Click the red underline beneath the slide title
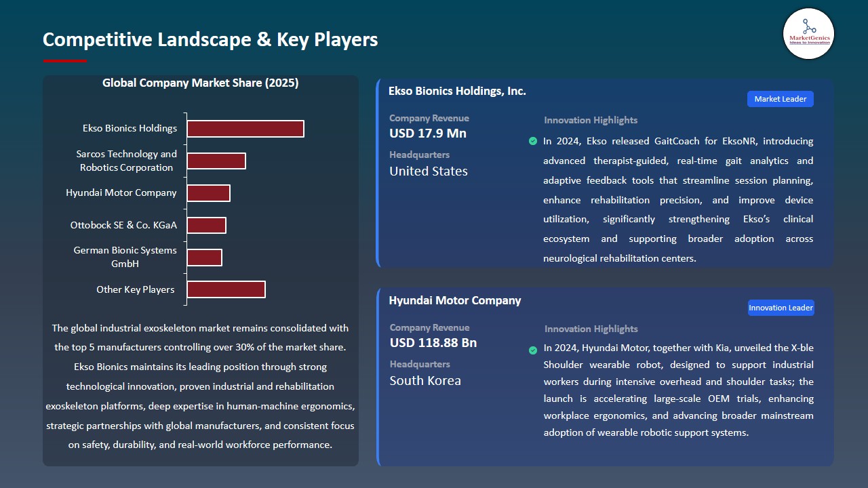Screen dimensions: 868x488 (64, 60)
